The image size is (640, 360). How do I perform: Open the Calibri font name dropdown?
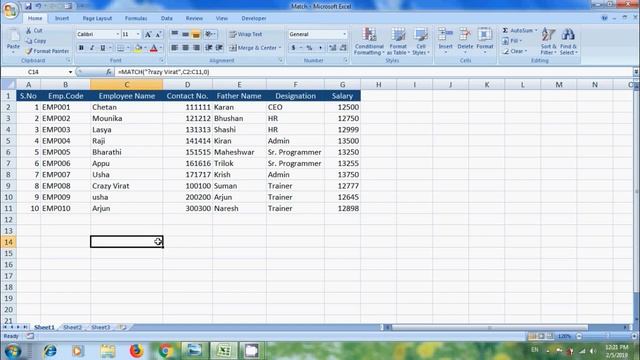click(x=118, y=34)
